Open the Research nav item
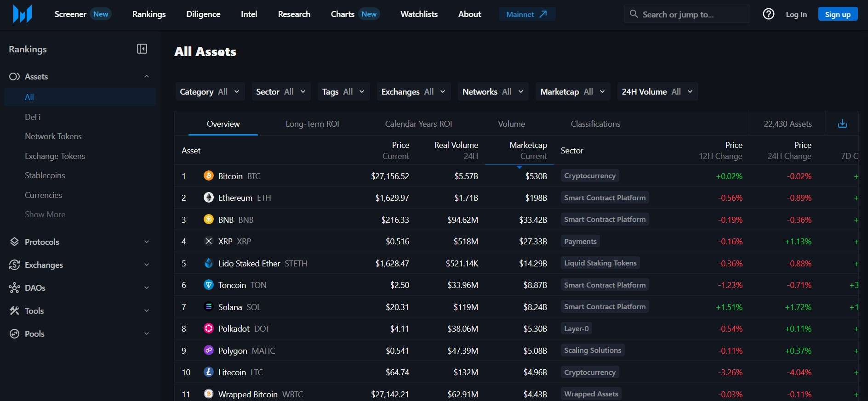This screenshot has height=401, width=868. point(294,14)
